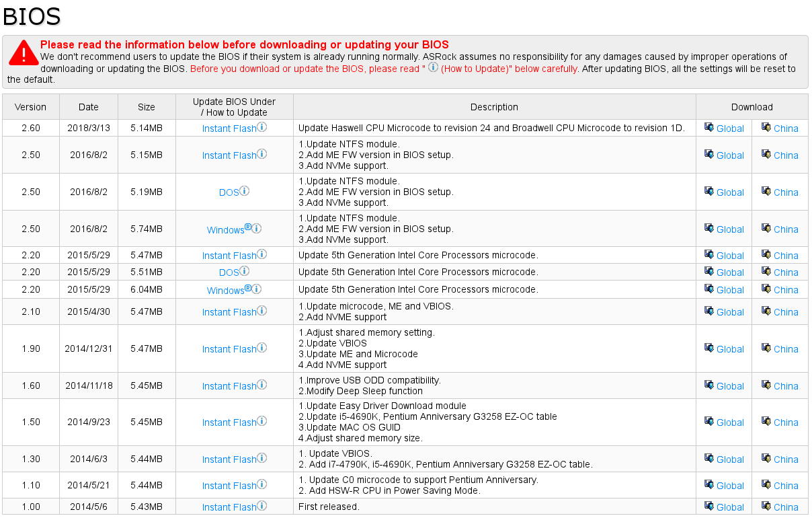Click Global download icon for version 1.90
This screenshot has height=518, width=812.
click(x=708, y=347)
